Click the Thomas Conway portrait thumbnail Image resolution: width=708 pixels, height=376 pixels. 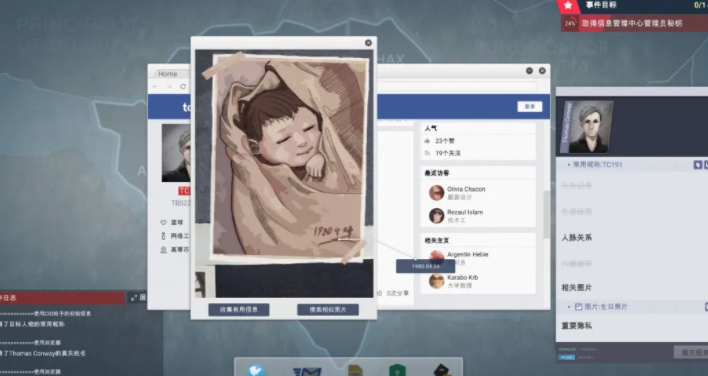tap(587, 127)
